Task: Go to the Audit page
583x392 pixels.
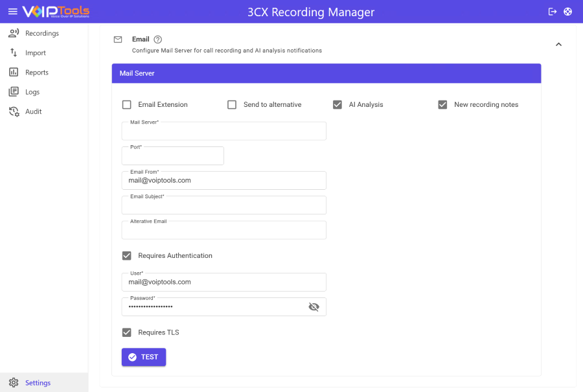Action: [33, 111]
